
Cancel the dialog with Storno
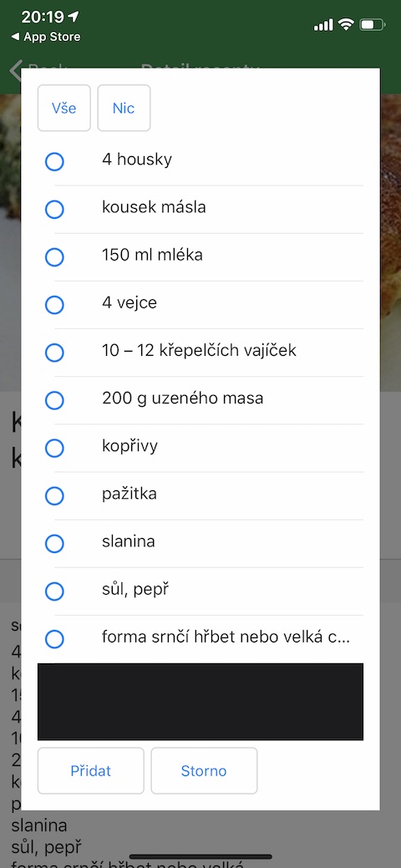(204, 770)
